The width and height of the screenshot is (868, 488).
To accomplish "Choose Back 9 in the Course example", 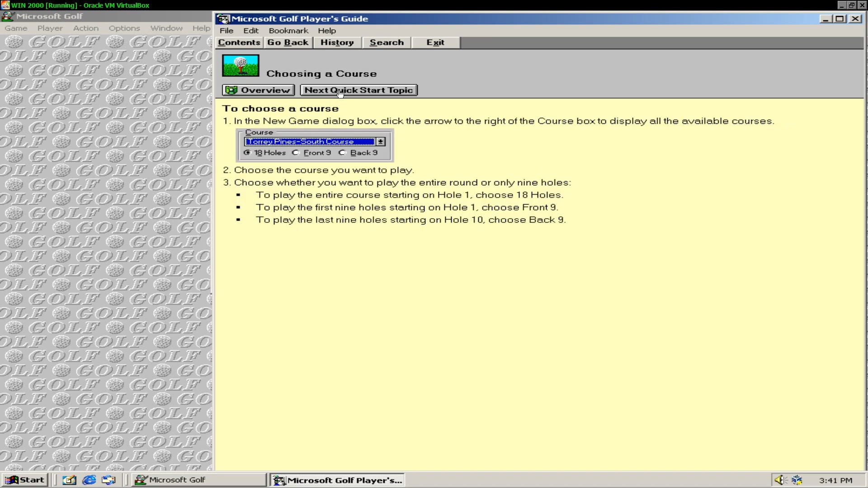I will point(342,153).
